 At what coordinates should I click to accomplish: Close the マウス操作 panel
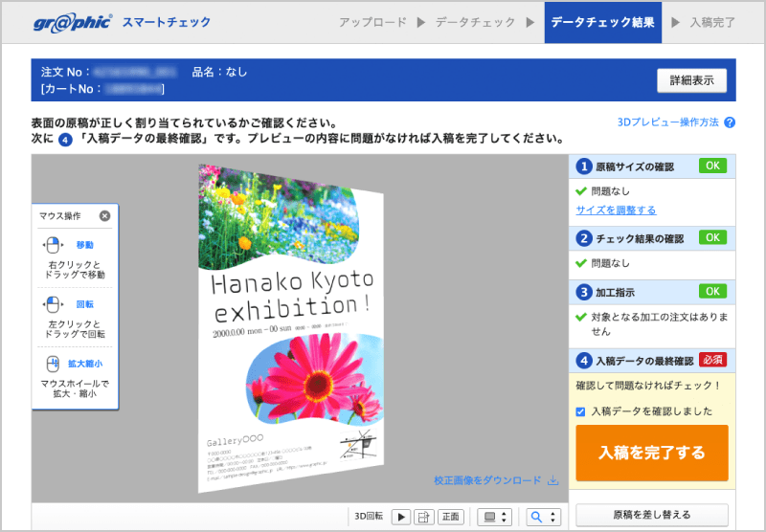[104, 215]
